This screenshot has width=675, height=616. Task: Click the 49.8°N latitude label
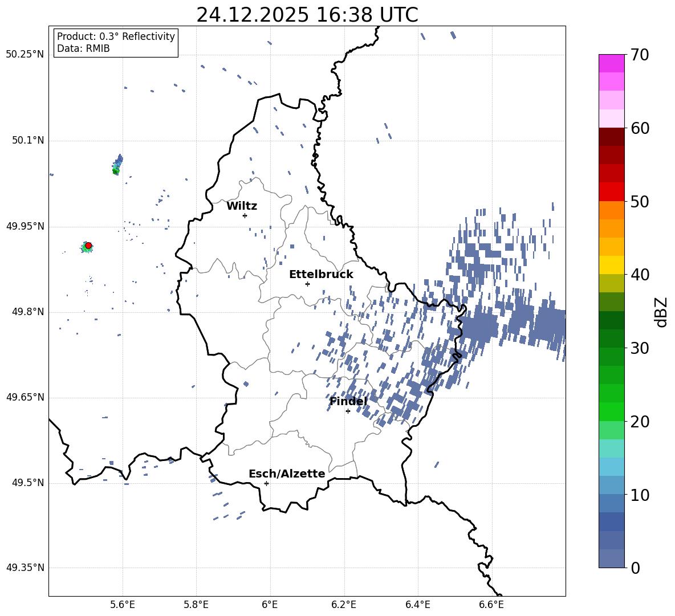pyautogui.click(x=29, y=312)
